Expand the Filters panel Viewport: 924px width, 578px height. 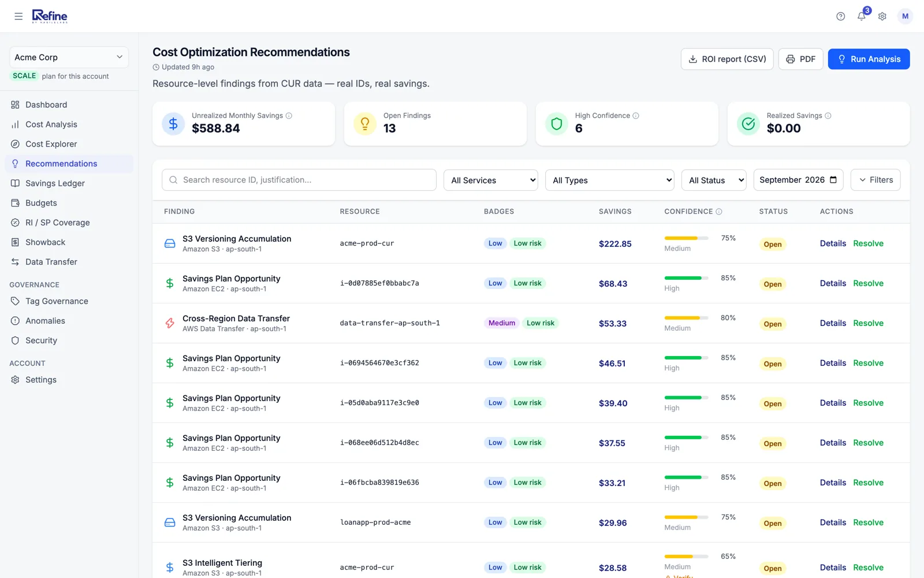coord(875,180)
